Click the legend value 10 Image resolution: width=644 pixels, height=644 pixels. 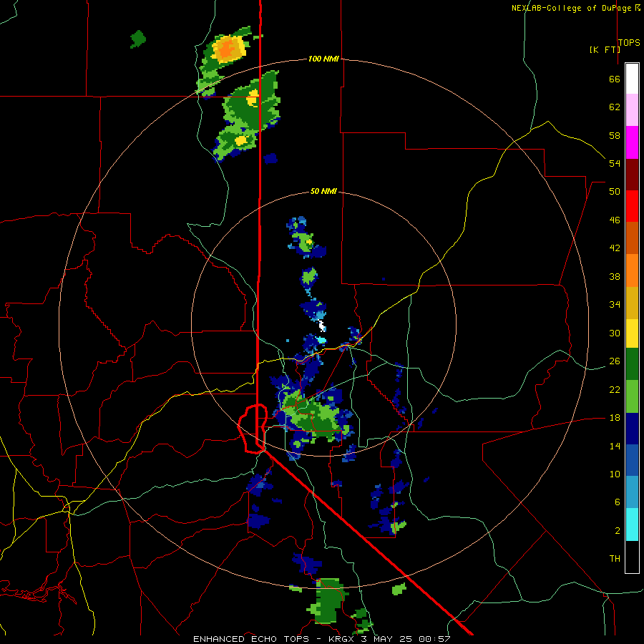615,474
